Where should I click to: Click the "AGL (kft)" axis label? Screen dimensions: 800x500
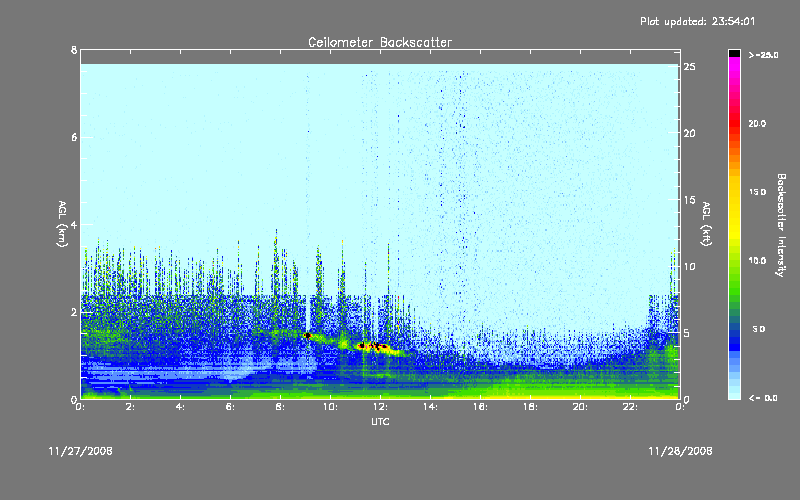tap(706, 224)
